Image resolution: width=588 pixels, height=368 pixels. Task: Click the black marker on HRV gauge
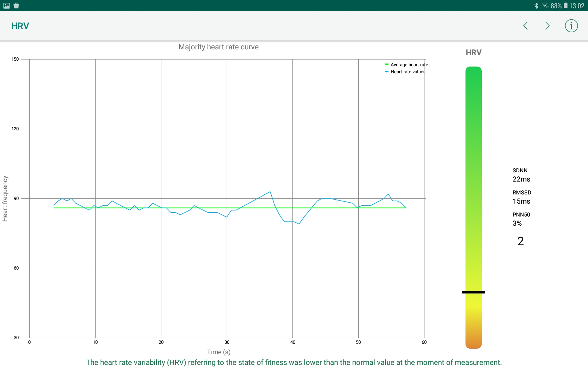tap(473, 292)
